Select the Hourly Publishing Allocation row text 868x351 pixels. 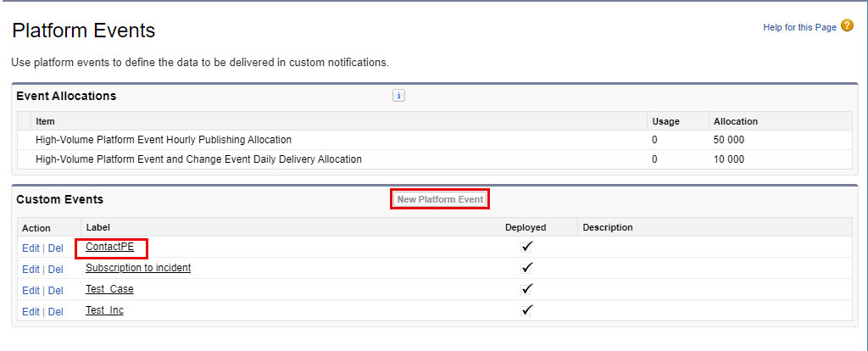[x=164, y=140]
